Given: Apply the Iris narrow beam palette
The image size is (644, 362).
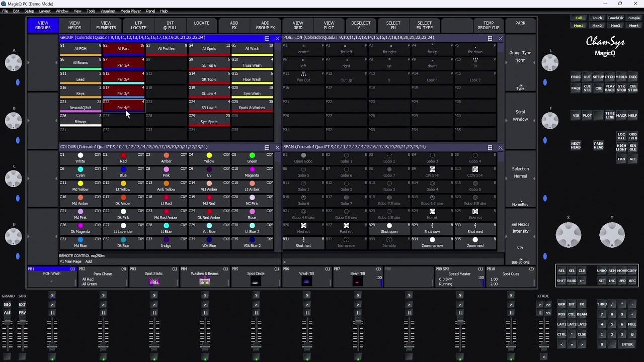Looking at the screenshot, I should click(x=346, y=242).
